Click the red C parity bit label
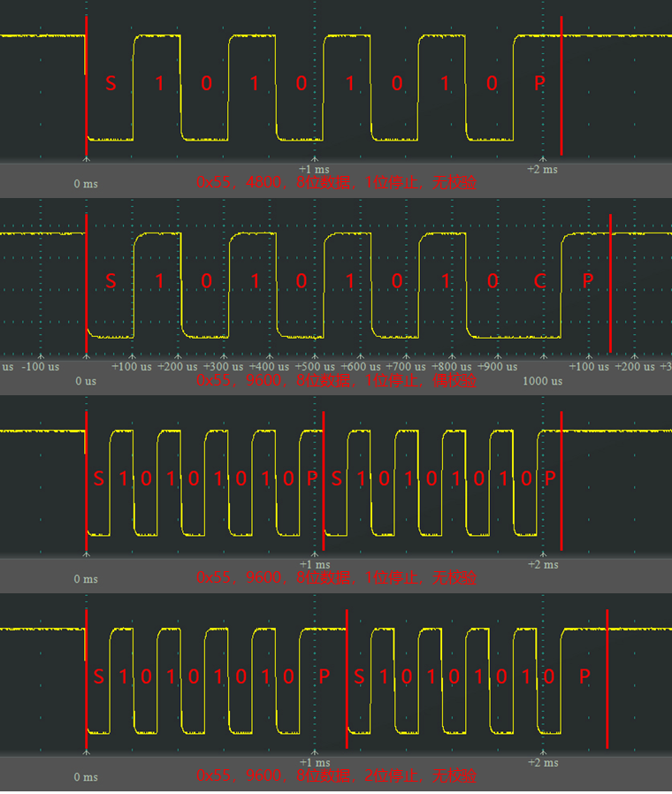The width and height of the screenshot is (672, 794). point(539,280)
